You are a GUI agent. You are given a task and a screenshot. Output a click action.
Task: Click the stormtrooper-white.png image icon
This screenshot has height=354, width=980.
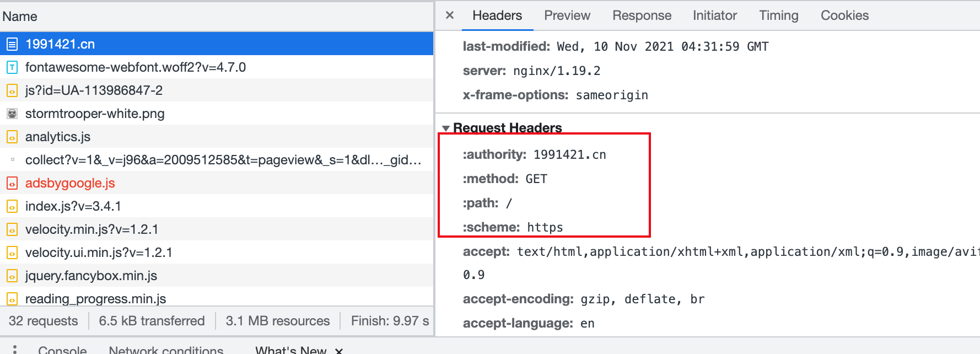[12, 114]
